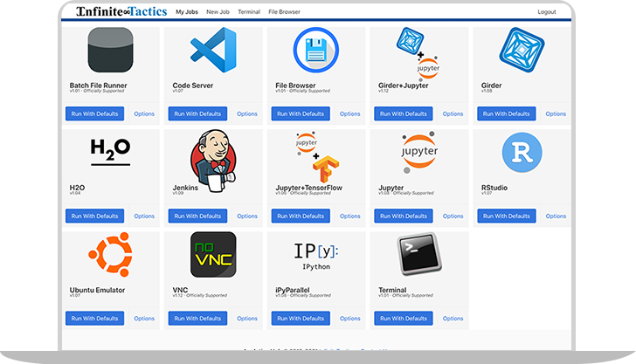Click the blue Girder diamond icon
This screenshot has width=636, height=364.
point(522,50)
